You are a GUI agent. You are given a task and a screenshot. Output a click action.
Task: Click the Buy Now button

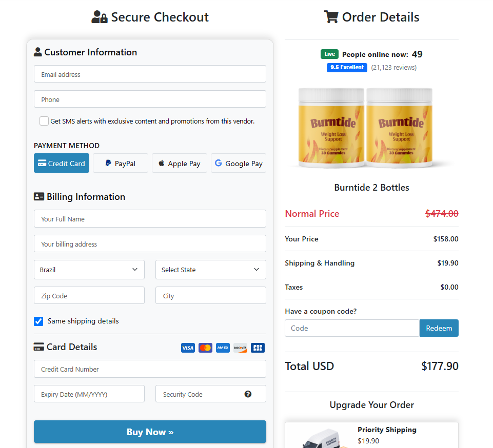pos(150,432)
